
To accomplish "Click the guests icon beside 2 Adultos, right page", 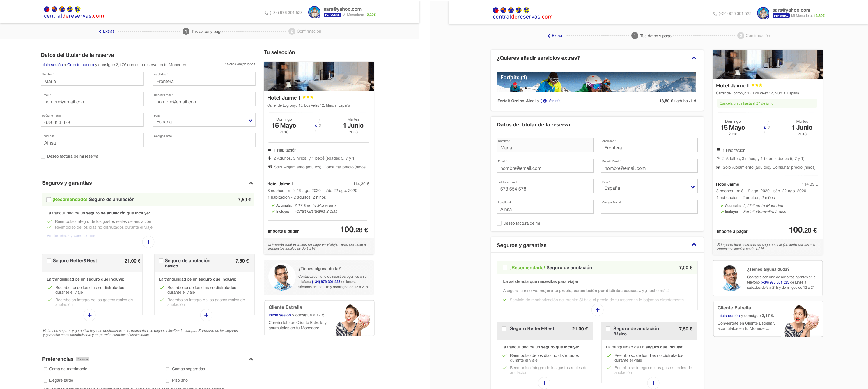I will coord(718,158).
